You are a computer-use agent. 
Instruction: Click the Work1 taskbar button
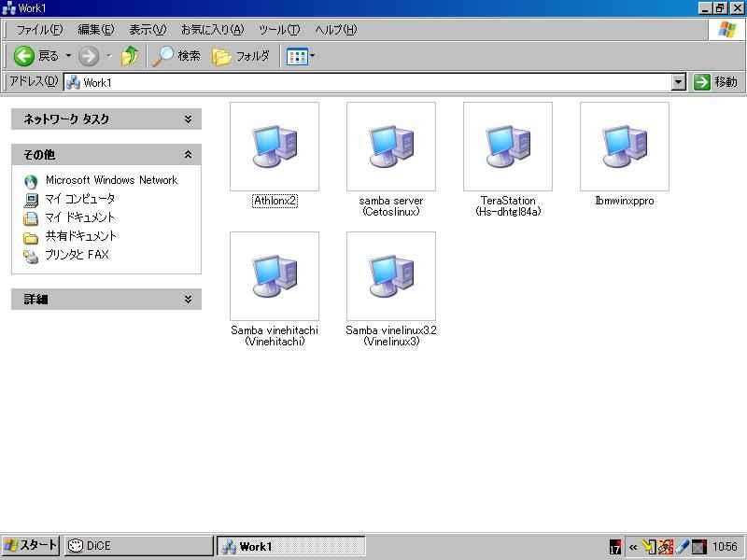[291, 546]
